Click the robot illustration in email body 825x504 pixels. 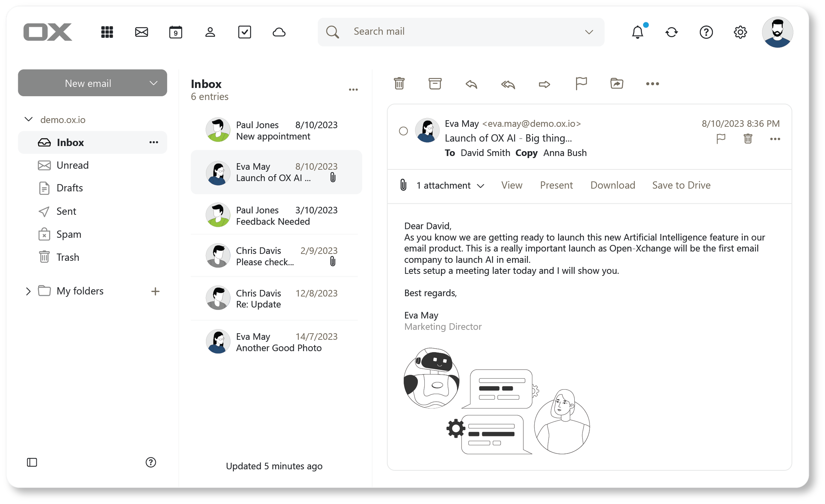(431, 378)
